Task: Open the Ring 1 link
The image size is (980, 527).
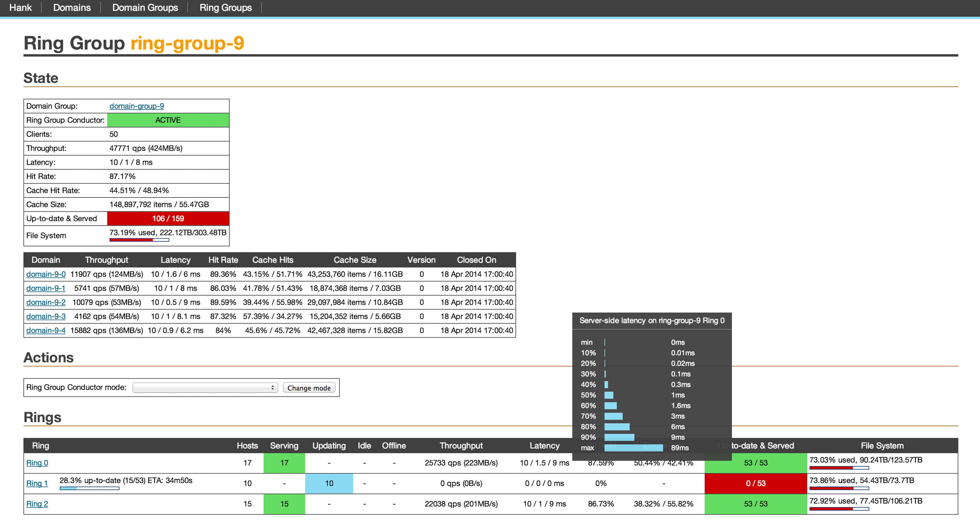Action: [37, 483]
